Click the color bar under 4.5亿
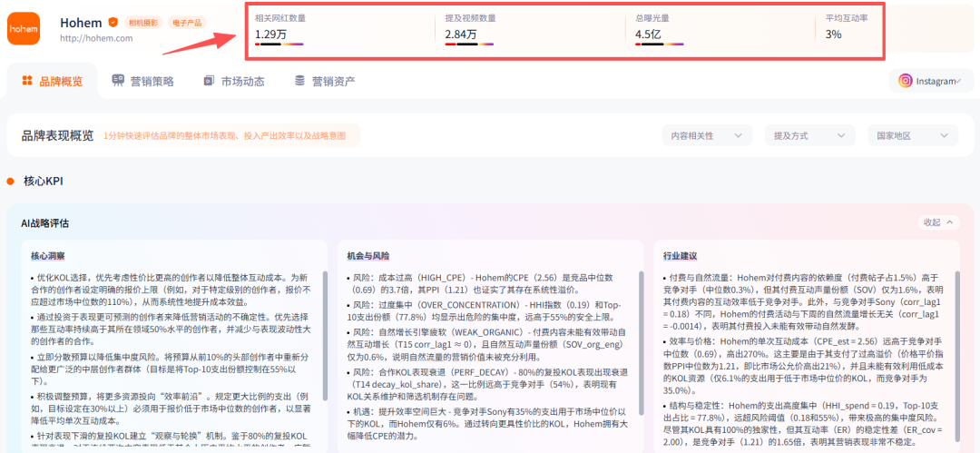 [660, 44]
